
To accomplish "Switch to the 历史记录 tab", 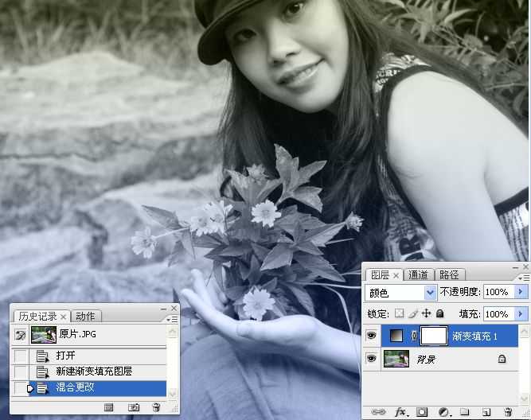I will click(37, 317).
